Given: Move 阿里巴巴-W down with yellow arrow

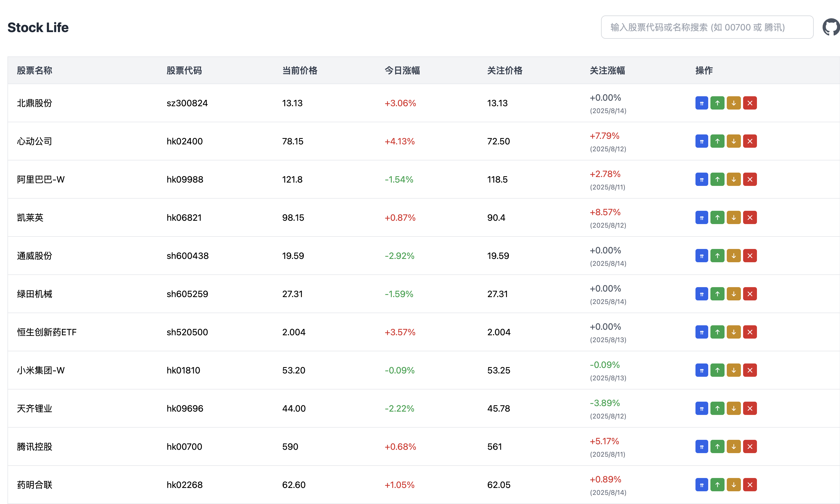Looking at the screenshot, I should click(x=734, y=179).
